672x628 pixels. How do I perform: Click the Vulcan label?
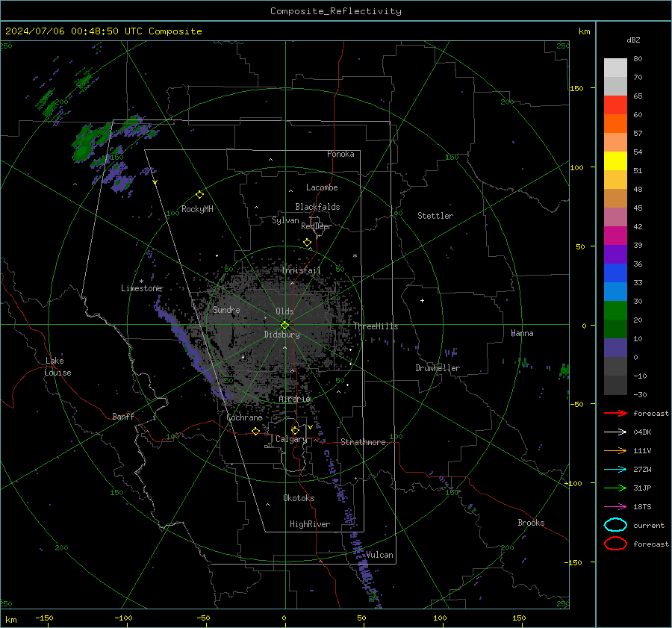[379, 555]
